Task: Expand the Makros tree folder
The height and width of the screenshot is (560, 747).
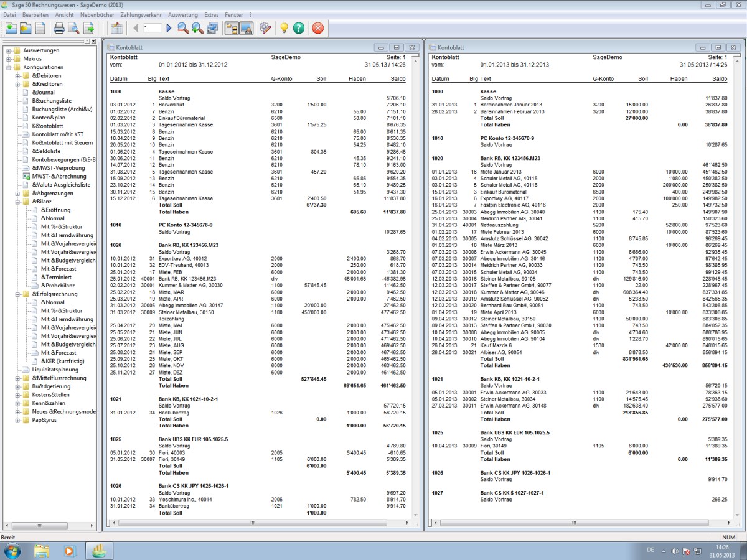Action: coord(9,59)
